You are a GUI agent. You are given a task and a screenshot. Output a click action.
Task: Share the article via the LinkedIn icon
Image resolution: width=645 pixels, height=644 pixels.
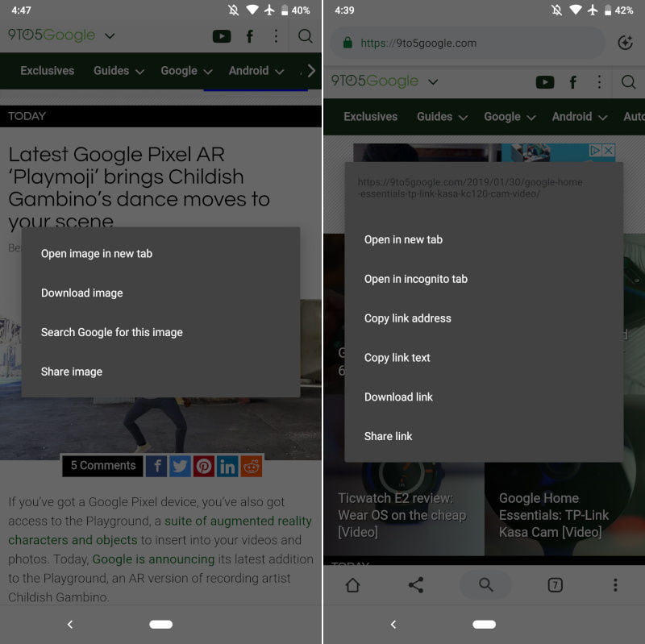coord(227,466)
